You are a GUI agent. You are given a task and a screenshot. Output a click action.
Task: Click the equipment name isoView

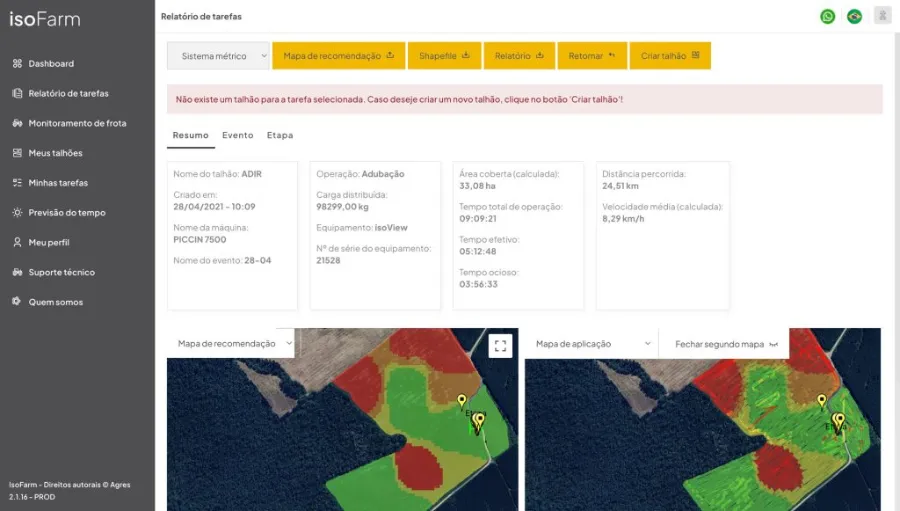391,228
